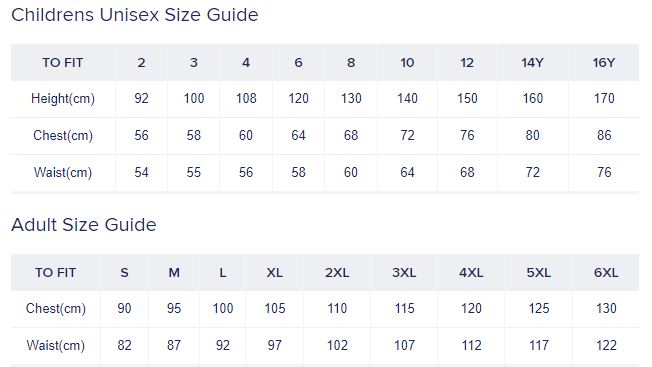Select the 16Y column header
This screenshot has width=652, height=367.
pos(604,63)
